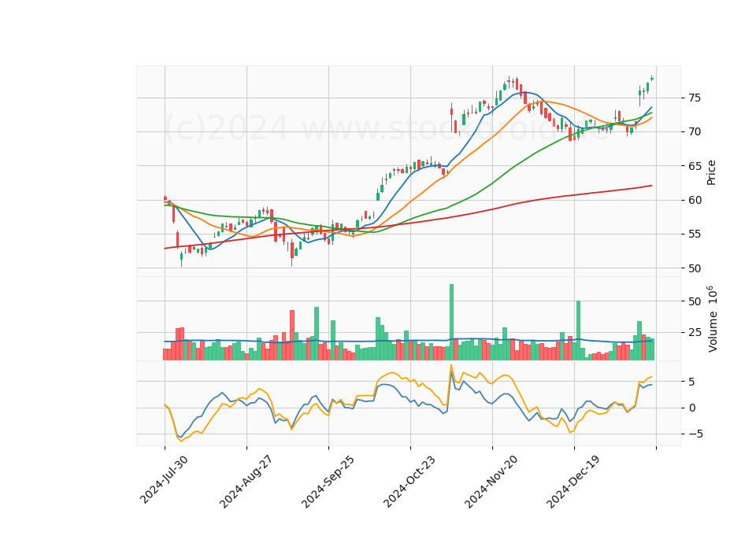Click the price tick value 60
Viewport: 756px width, 543px height.
pyautogui.click(x=695, y=200)
